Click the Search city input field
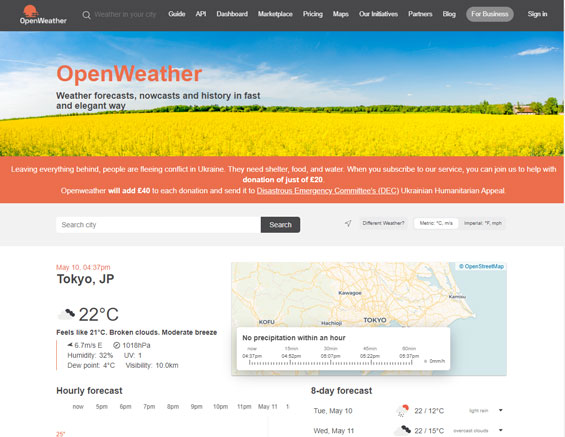 click(x=159, y=225)
